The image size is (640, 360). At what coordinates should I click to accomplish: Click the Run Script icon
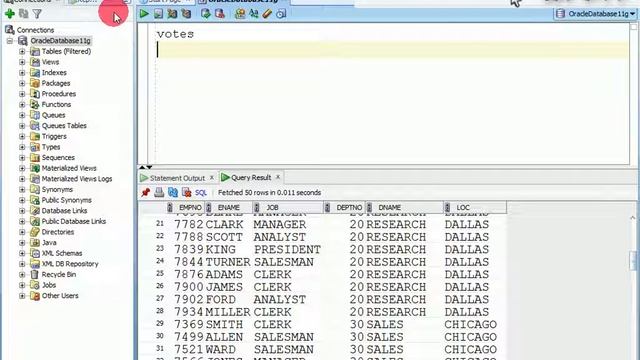click(x=158, y=14)
